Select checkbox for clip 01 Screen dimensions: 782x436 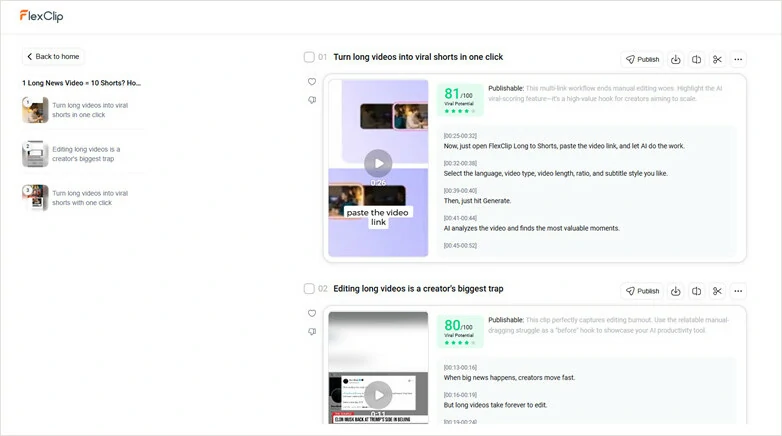coord(309,57)
